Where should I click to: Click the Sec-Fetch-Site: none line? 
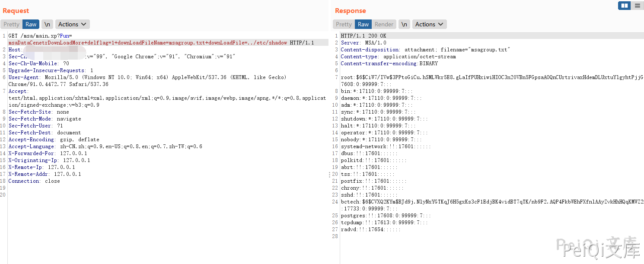point(39,112)
